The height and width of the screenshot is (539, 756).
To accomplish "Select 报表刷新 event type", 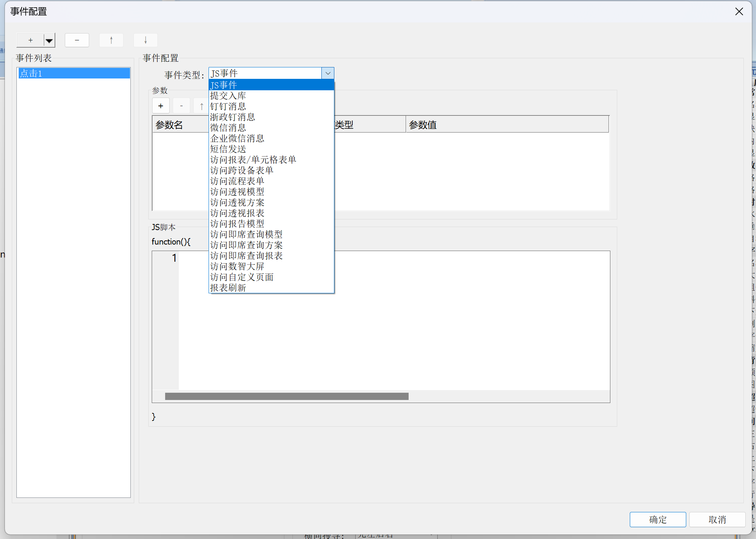I will point(228,288).
